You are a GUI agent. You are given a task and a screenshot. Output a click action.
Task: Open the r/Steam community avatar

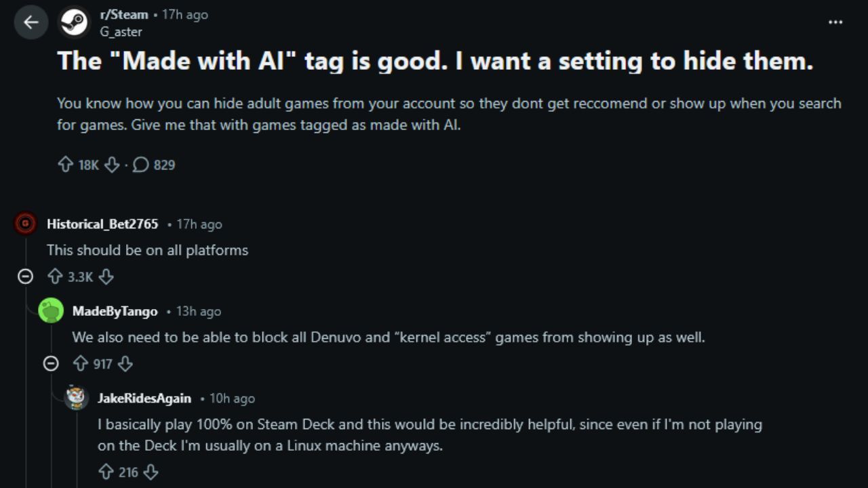[74, 22]
